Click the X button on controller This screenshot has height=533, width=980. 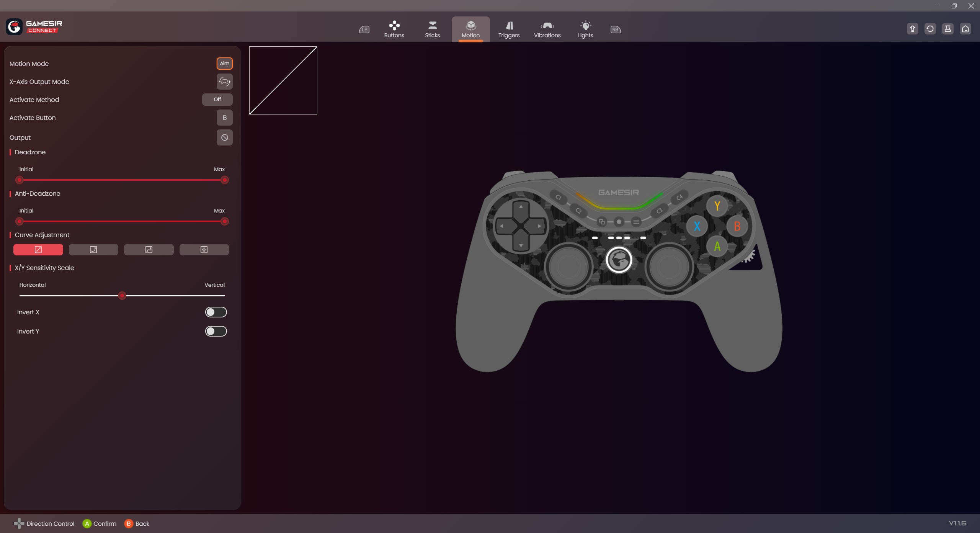(x=697, y=226)
